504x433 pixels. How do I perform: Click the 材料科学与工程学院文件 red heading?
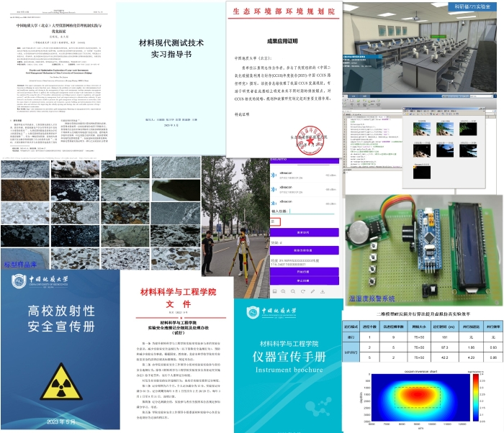179,298
